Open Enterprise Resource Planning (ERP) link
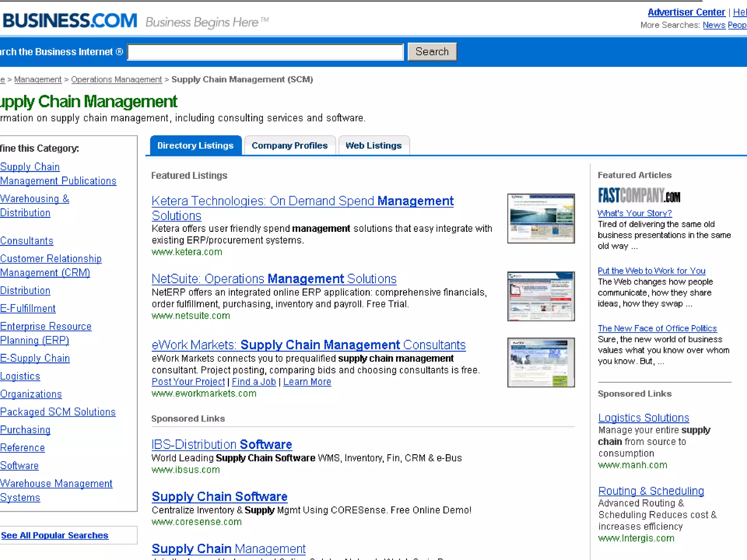Image resolution: width=747 pixels, height=560 pixels. tap(46, 333)
